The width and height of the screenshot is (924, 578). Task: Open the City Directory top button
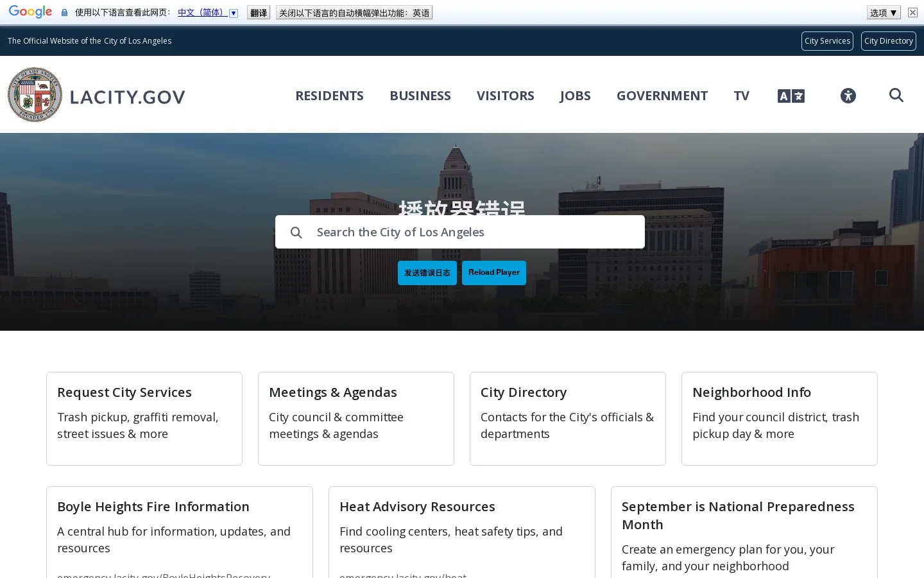[889, 41]
